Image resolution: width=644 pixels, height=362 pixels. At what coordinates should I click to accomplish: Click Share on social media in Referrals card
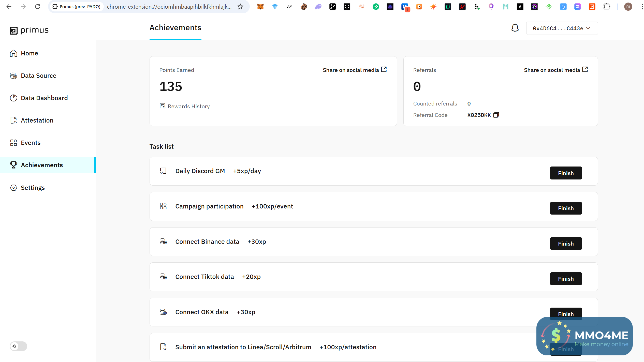(556, 70)
